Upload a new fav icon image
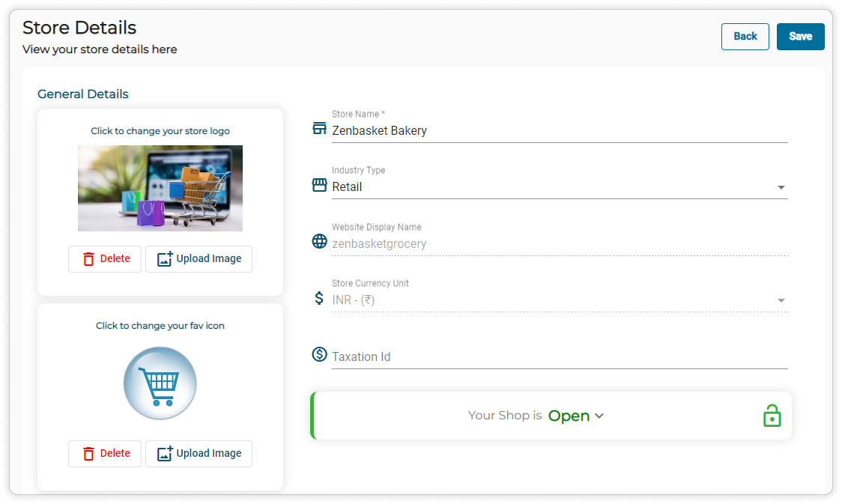This screenshot has height=504, width=842. point(199,454)
